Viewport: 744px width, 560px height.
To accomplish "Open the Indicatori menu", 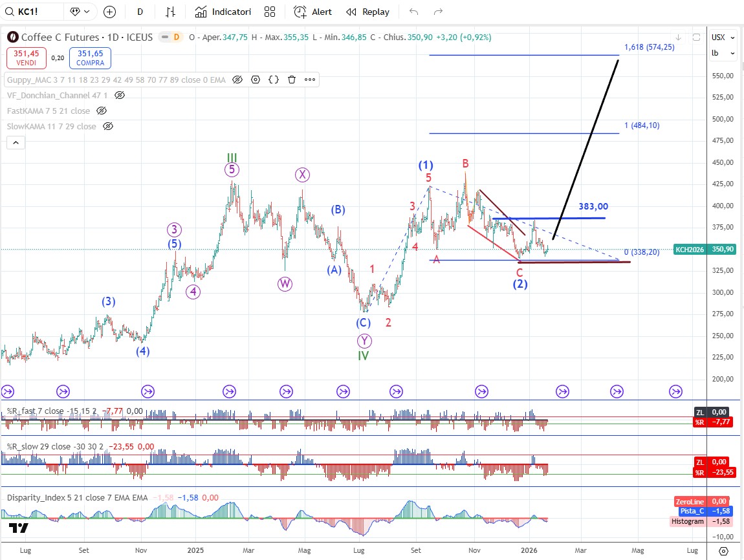I will tap(223, 12).
